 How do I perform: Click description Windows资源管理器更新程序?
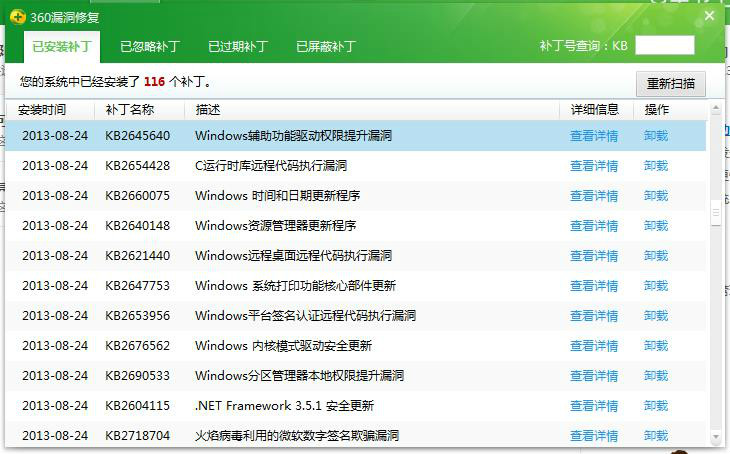(x=276, y=226)
